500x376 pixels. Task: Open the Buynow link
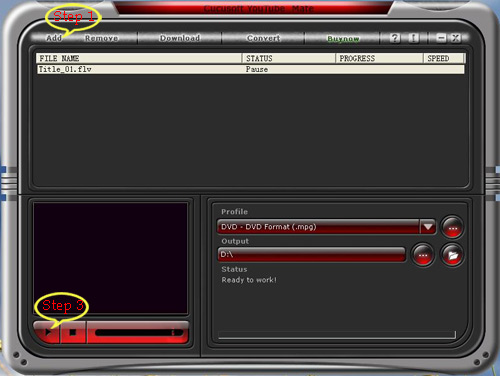tap(343, 39)
